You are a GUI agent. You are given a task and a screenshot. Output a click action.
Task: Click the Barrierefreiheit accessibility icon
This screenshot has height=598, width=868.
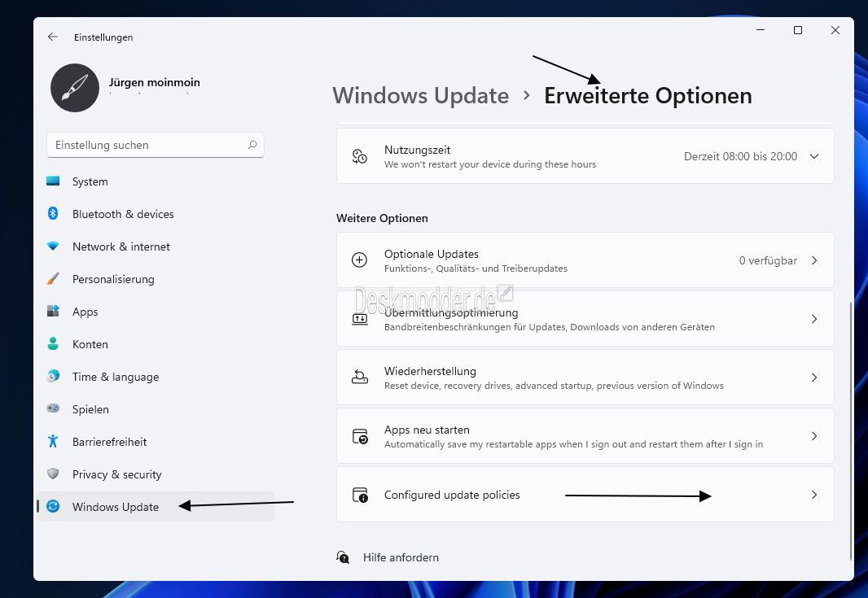tap(53, 442)
